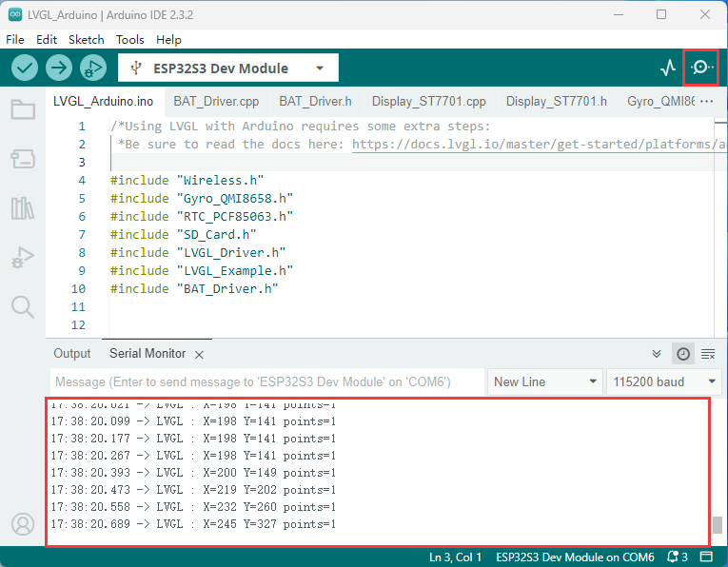Open notifications bell in status bar
The width and height of the screenshot is (728, 567).
point(677,557)
